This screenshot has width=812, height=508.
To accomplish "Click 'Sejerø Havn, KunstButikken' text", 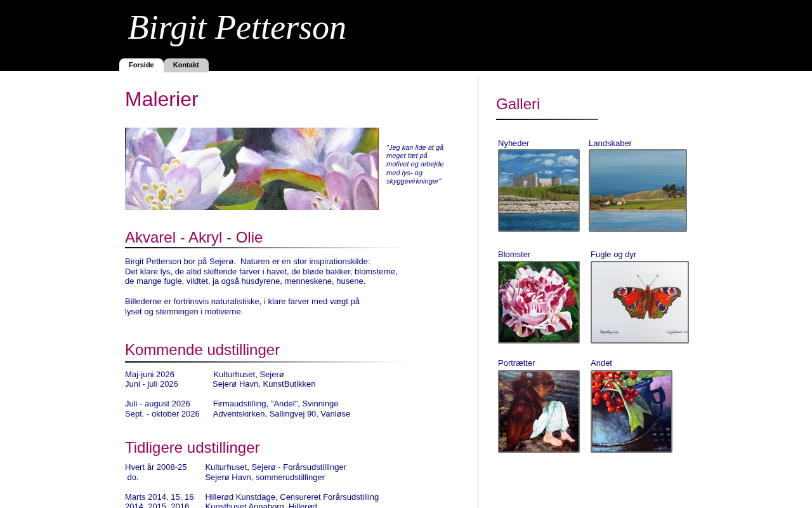I will click(264, 384).
